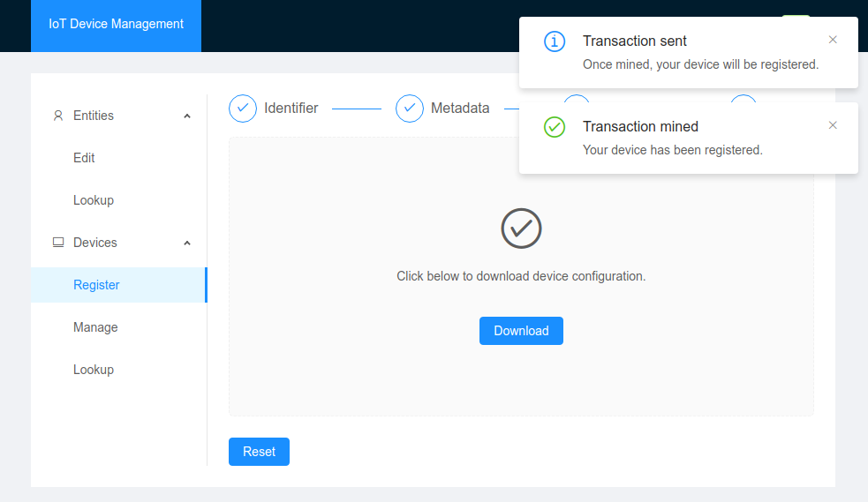Click the Entities person icon

click(x=58, y=116)
